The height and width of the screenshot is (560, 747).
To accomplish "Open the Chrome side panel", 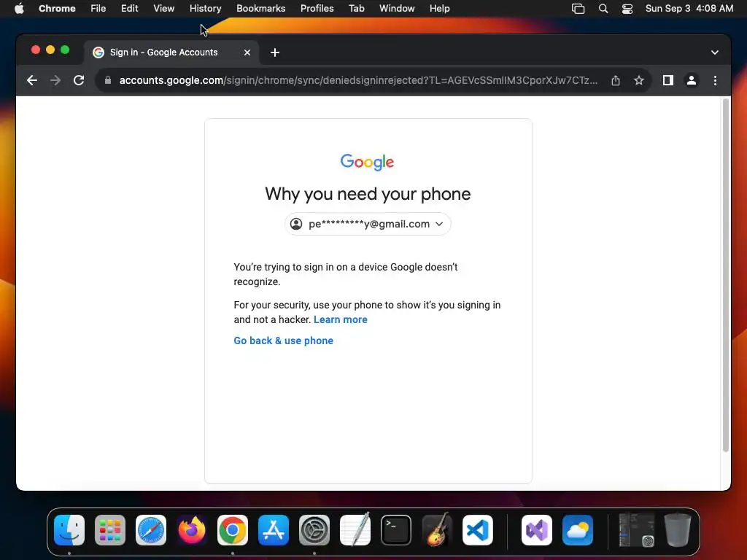I will (668, 80).
